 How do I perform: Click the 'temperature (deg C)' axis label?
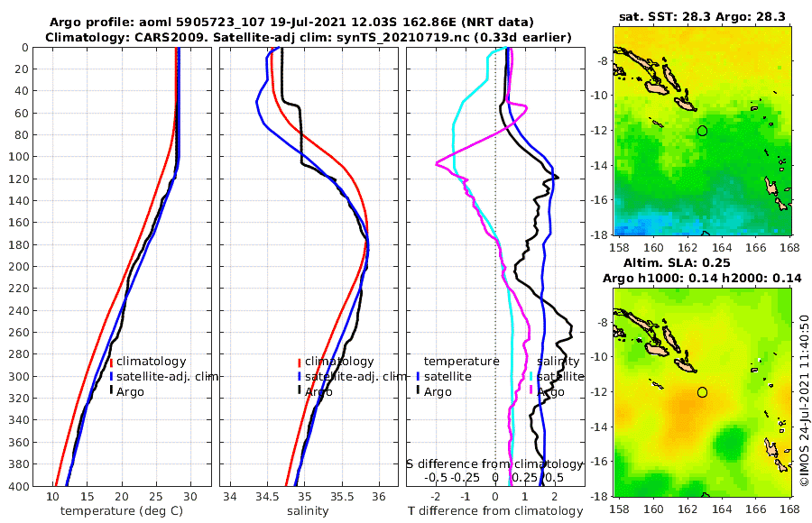pos(122,511)
